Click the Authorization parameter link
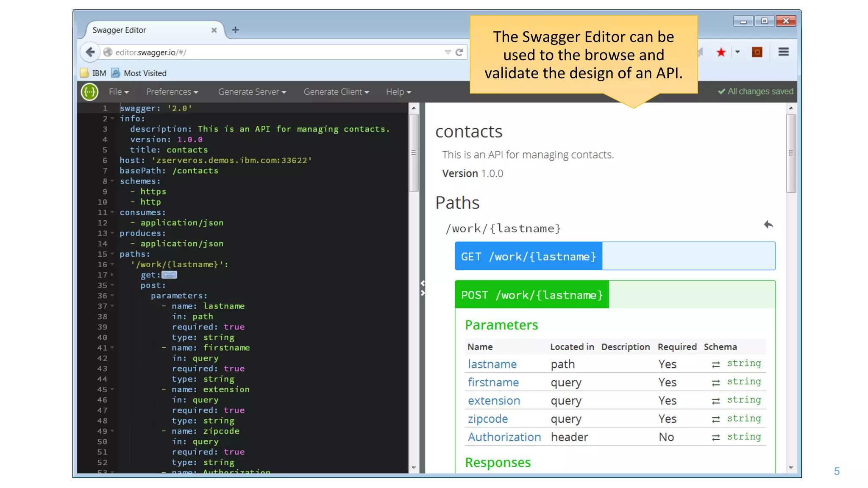 (x=504, y=437)
